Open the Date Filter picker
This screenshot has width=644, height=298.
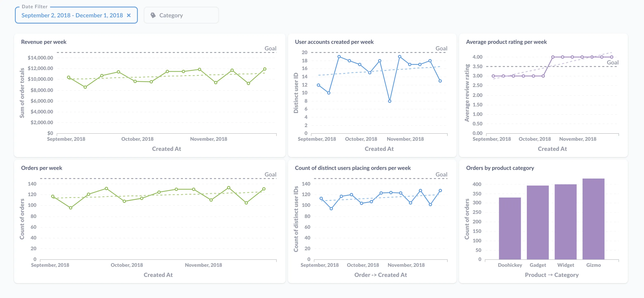72,15
